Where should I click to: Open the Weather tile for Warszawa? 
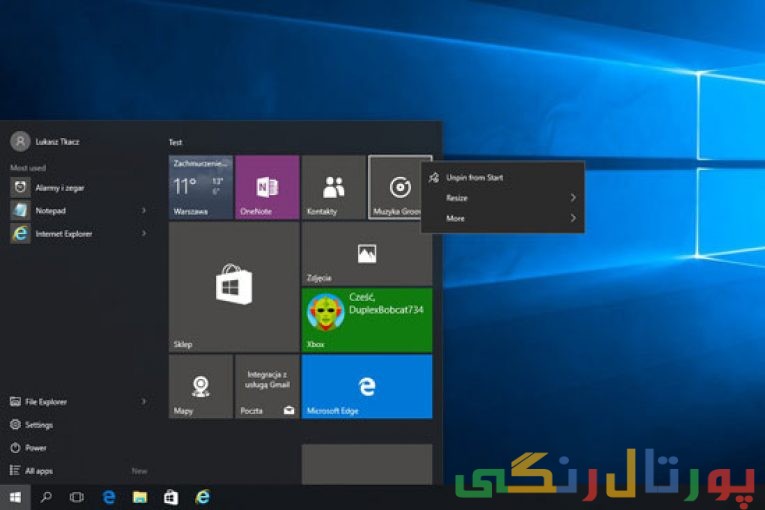(x=201, y=187)
